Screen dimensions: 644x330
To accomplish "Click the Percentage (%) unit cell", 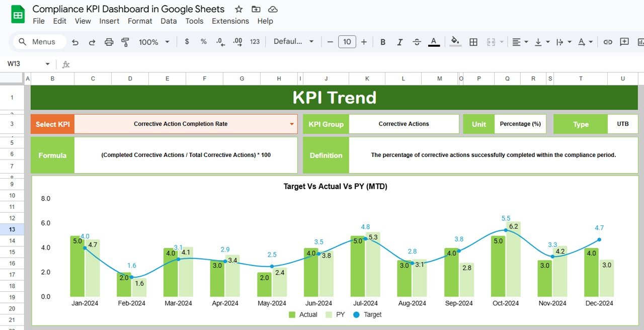I will 521,124.
